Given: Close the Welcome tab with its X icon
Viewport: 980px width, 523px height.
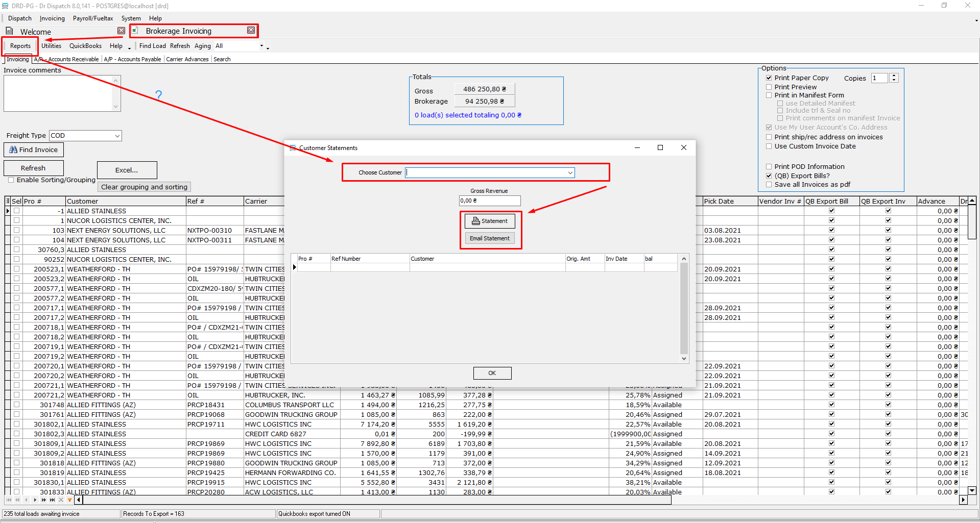Looking at the screenshot, I should pos(121,31).
